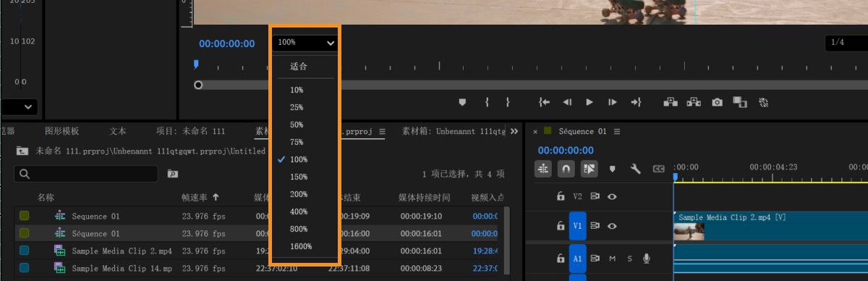This screenshot has height=281, width=868.
Task: Hide track V2 output with eye icon
Action: click(x=613, y=196)
